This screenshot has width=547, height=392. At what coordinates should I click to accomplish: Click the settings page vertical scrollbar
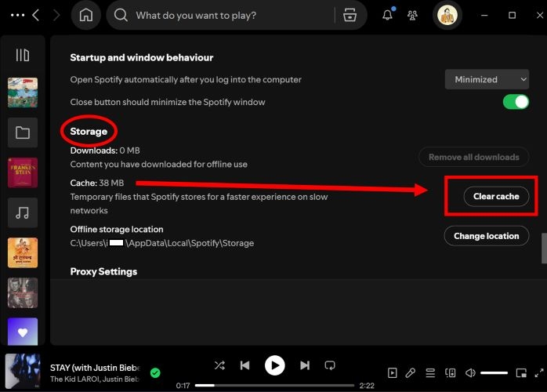click(x=544, y=249)
